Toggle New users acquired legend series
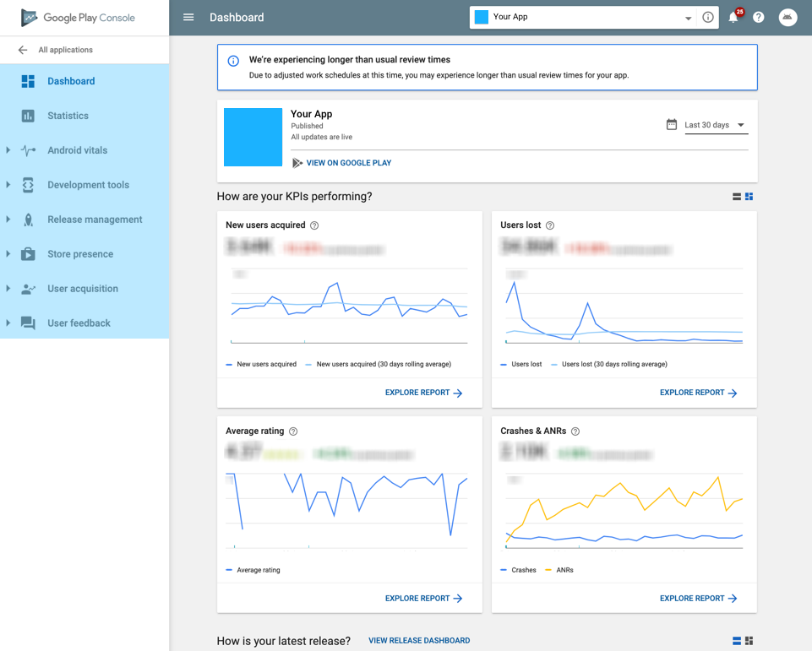This screenshot has width=812, height=651. 262,364
